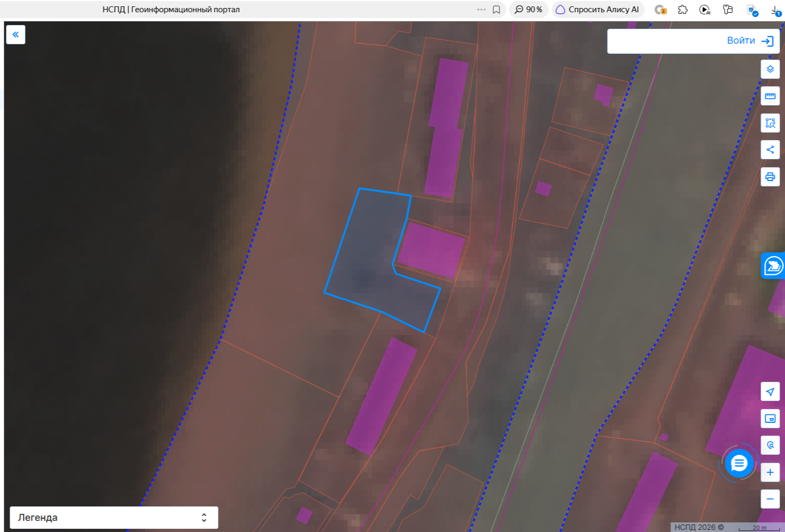Screen dimensions: 785x532
Task: Select the ruler measurement tool
Action: point(770,96)
